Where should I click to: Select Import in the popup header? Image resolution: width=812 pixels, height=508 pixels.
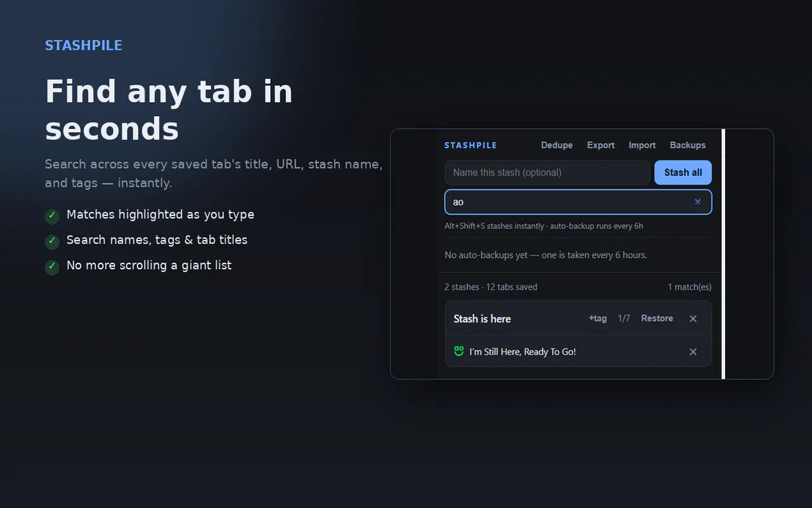click(x=642, y=145)
